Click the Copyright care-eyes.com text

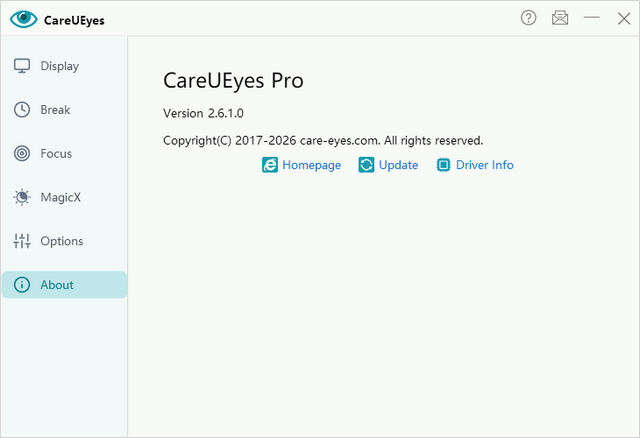(x=323, y=141)
